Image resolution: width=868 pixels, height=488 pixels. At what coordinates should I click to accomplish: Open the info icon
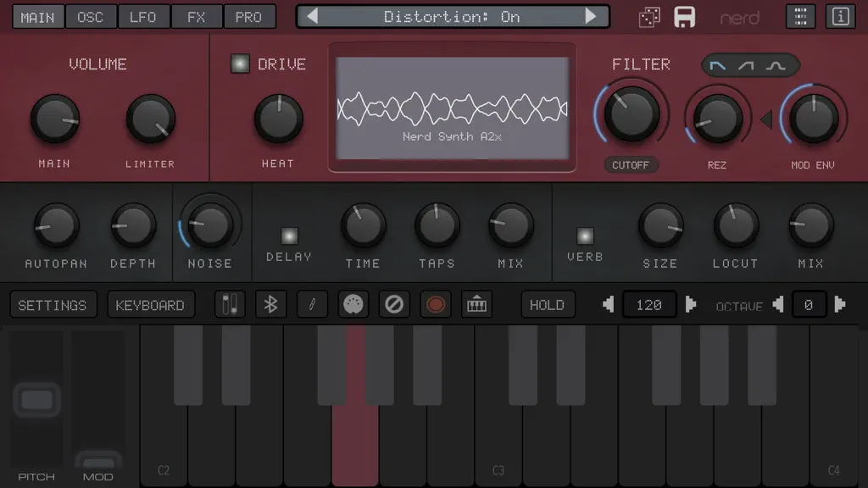coord(840,17)
